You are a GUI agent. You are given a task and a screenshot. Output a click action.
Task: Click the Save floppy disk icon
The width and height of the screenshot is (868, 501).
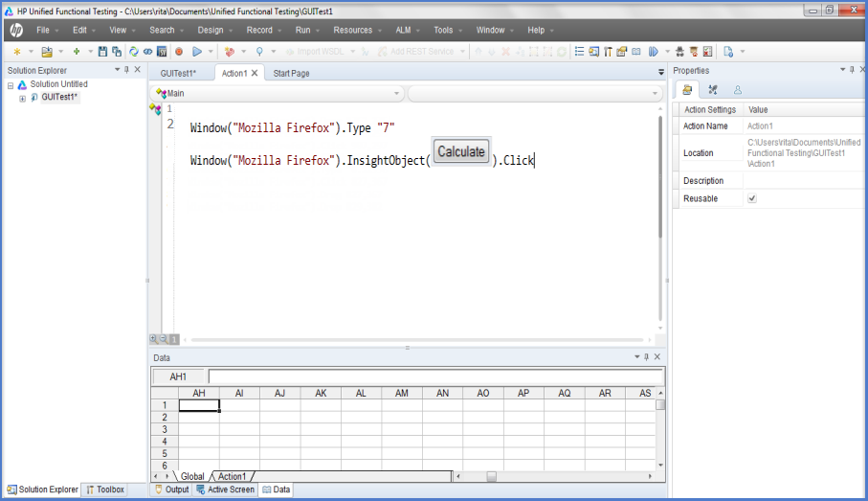(103, 52)
